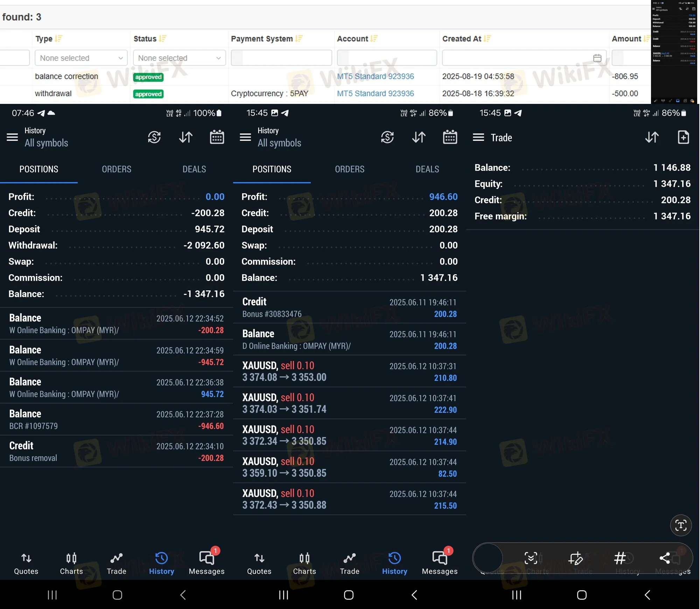The width and height of the screenshot is (700, 609).
Task: Tap the sort arrows icon in the Trade screen
Action: 652,137
